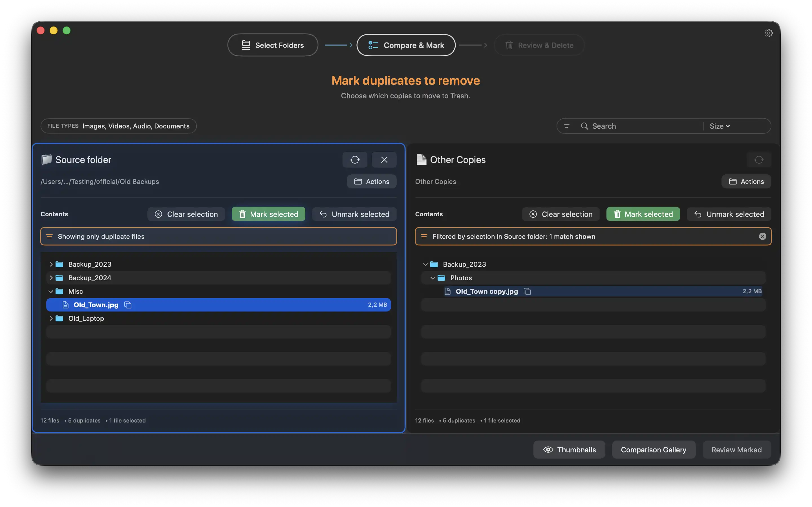Collapse Photos folder in Other Copies

tap(433, 278)
